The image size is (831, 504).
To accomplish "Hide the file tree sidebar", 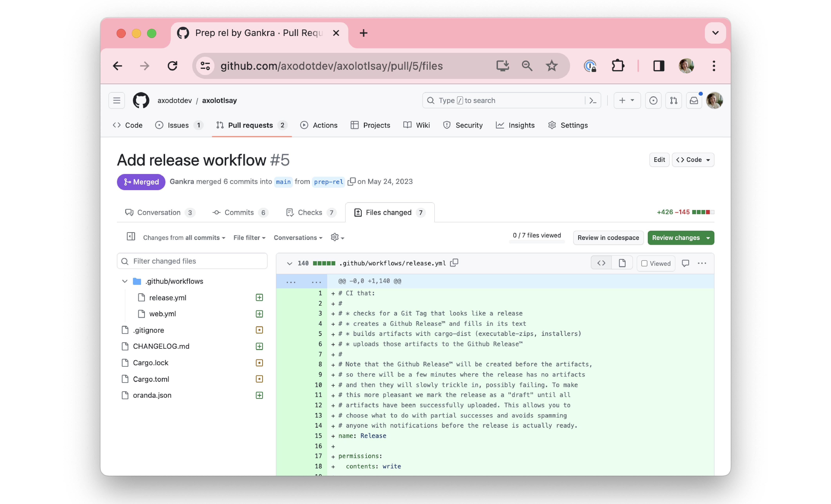I will click(x=131, y=237).
